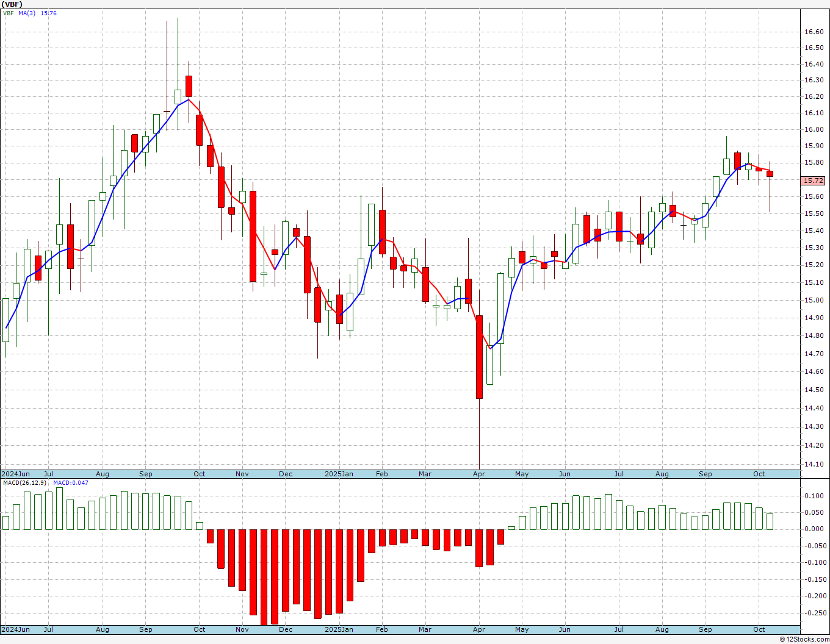This screenshot has height=644, width=830.
Task: Click the 16.40 price axis label
Action: pos(814,64)
